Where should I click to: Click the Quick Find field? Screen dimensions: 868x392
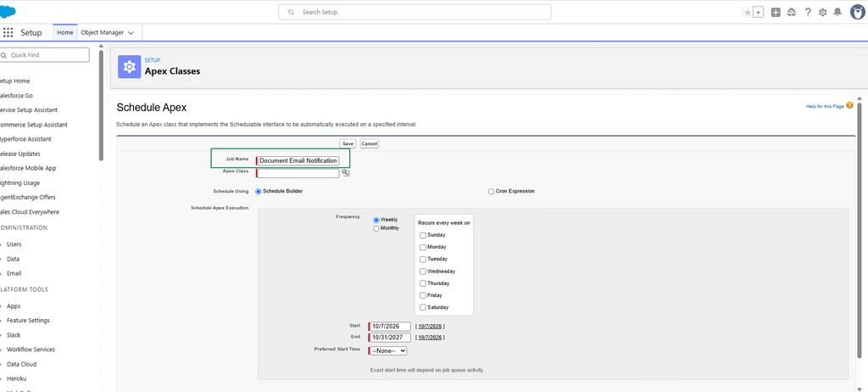coord(44,55)
